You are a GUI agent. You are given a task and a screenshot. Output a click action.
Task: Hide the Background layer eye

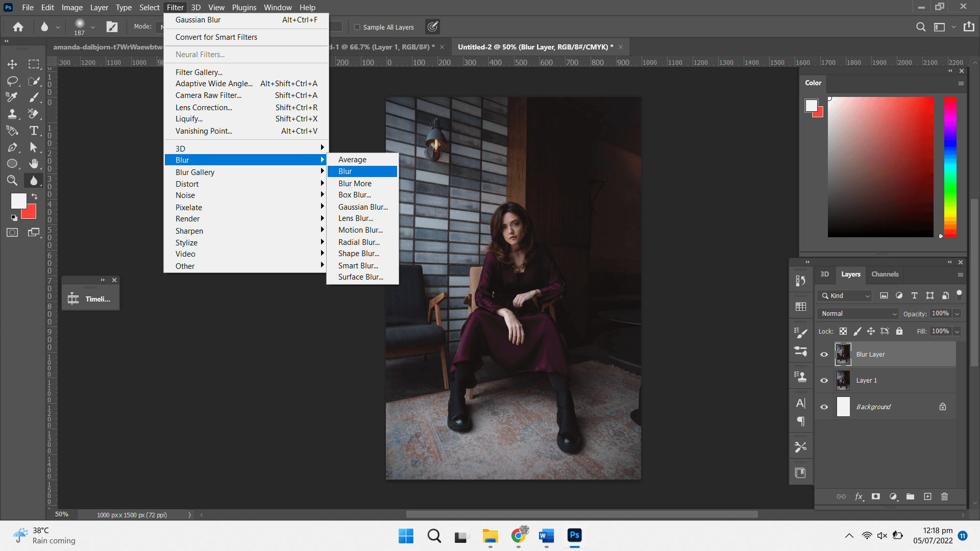824,407
